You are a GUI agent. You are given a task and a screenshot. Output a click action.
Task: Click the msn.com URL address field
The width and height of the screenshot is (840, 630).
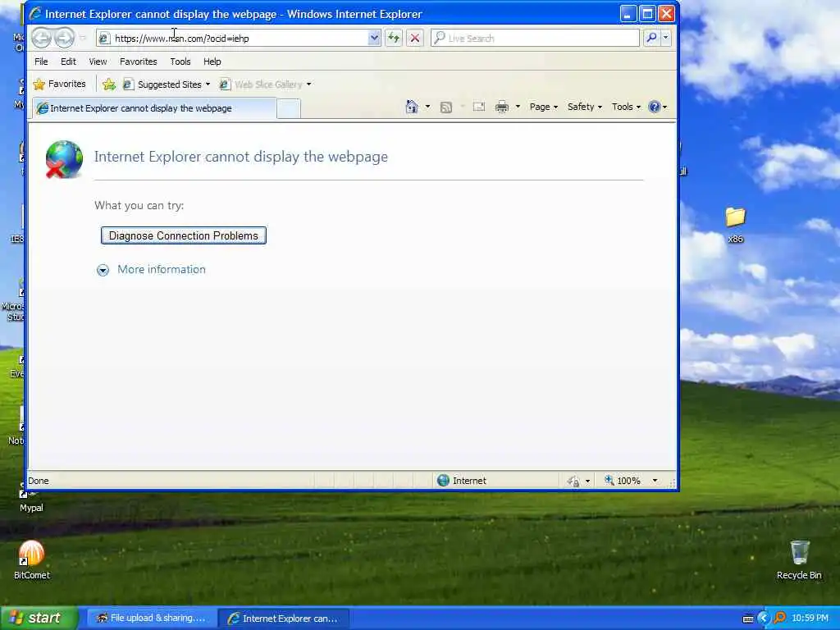click(240, 39)
